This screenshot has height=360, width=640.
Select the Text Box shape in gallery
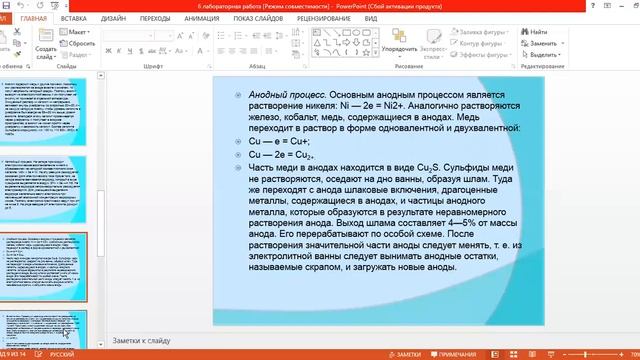[317, 33]
